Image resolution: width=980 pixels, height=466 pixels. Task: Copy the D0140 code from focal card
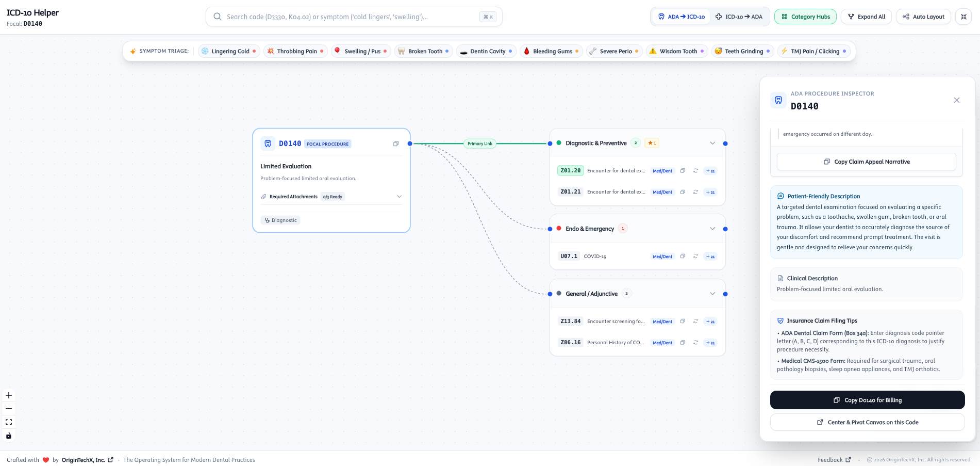click(396, 143)
